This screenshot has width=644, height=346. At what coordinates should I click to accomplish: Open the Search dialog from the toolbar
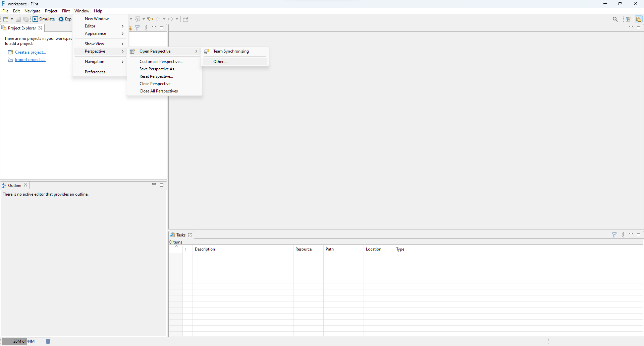[x=615, y=19]
